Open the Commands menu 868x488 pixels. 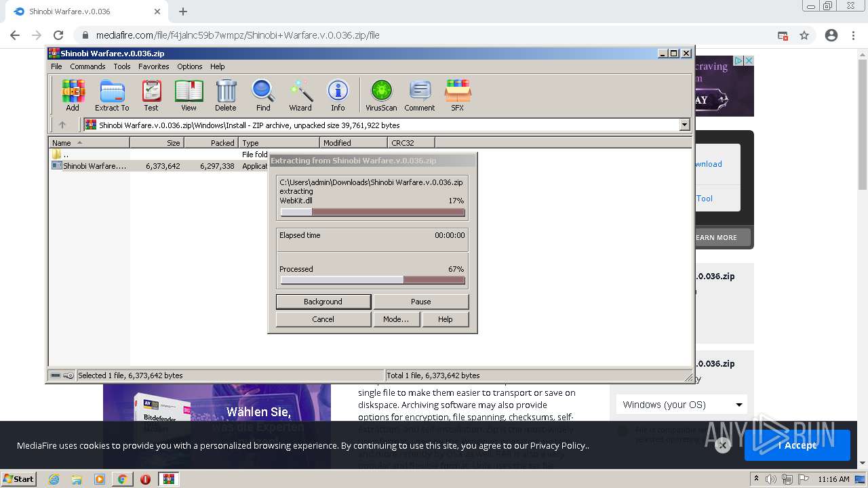click(87, 66)
